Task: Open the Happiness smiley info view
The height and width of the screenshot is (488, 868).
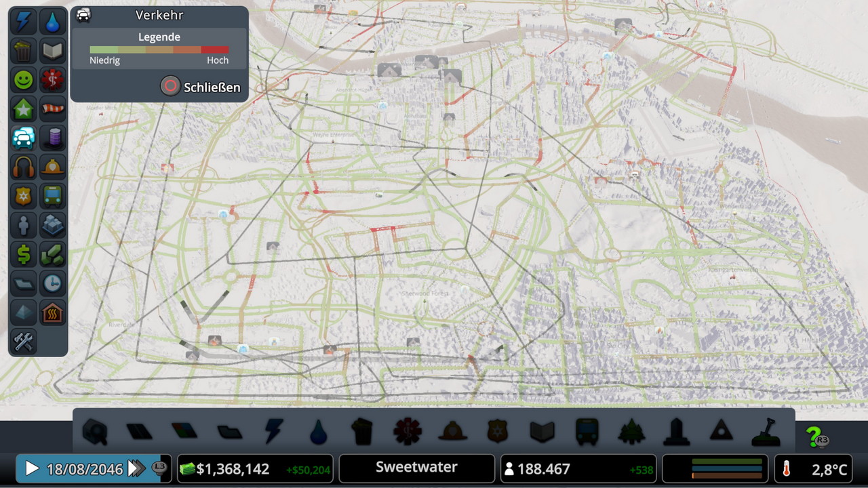Action: [x=24, y=80]
